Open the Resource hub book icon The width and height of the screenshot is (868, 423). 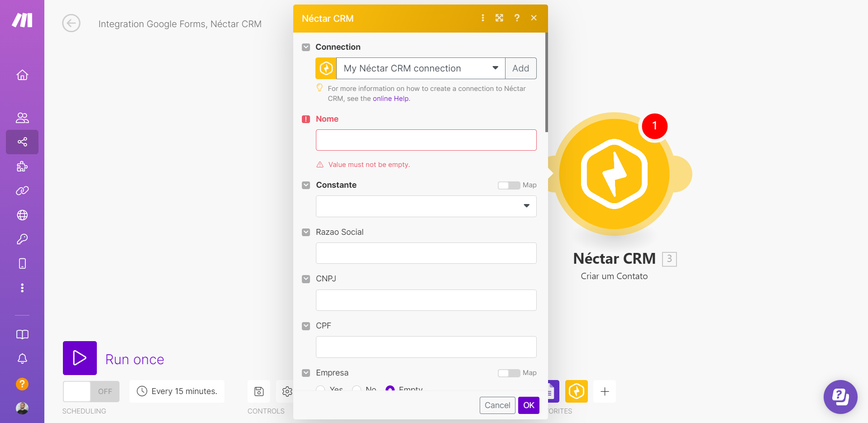click(x=22, y=334)
